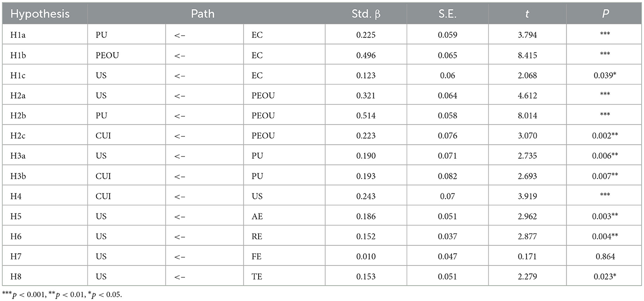Click the H7 hypothesis cell
644x301 pixels.
point(44,256)
